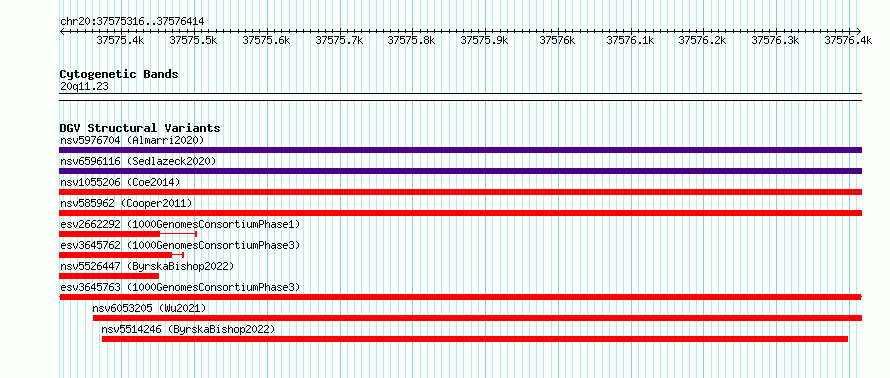This screenshot has height=378, width=890.
Task: Click the short red bar for esv2662292
Action: (110, 234)
